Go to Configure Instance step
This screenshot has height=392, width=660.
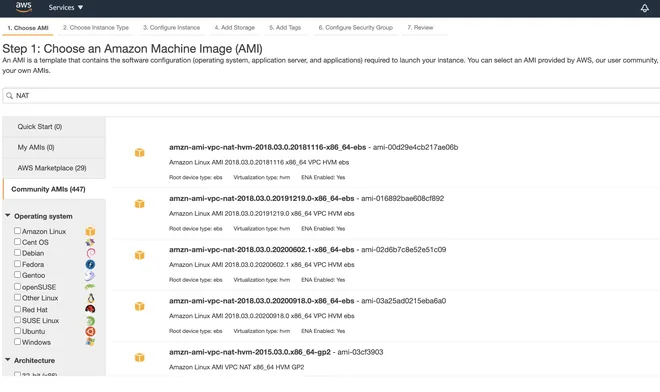pyautogui.click(x=171, y=28)
